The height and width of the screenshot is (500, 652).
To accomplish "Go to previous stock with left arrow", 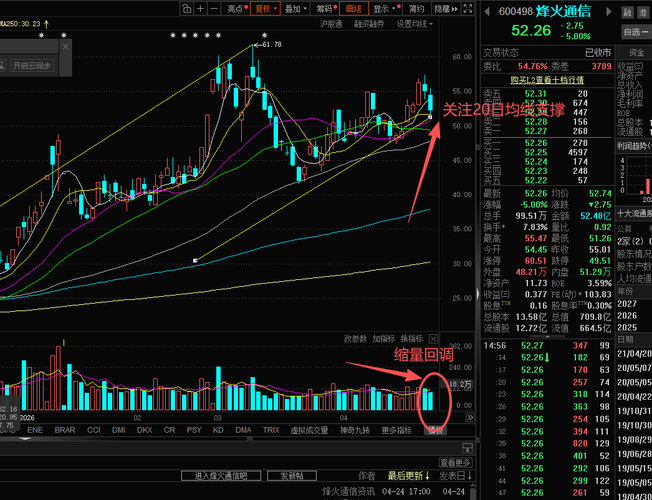I will pos(487,12).
